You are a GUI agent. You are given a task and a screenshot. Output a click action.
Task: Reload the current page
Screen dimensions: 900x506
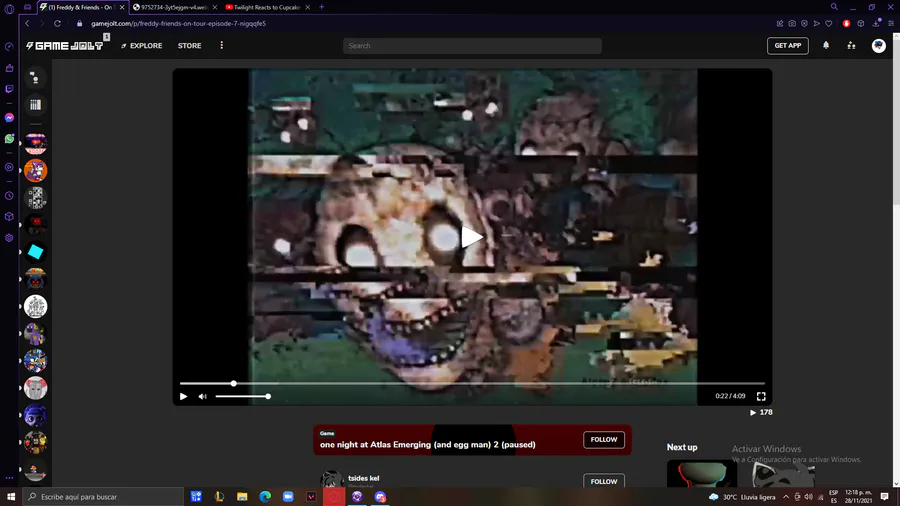click(x=57, y=24)
